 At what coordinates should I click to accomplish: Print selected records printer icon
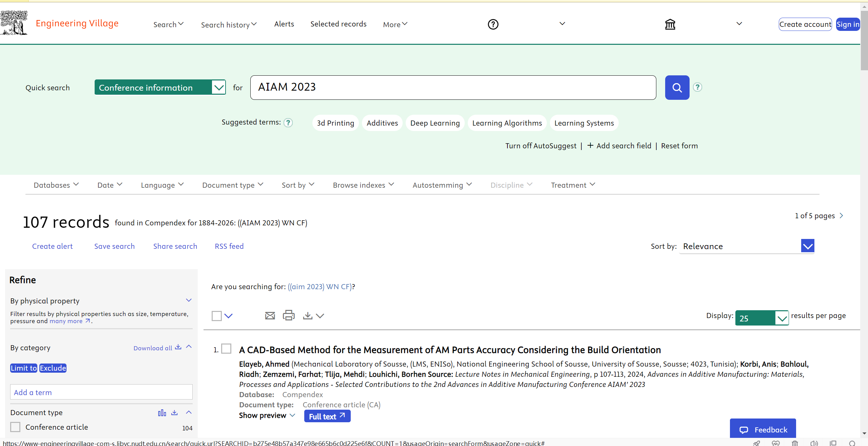(289, 315)
